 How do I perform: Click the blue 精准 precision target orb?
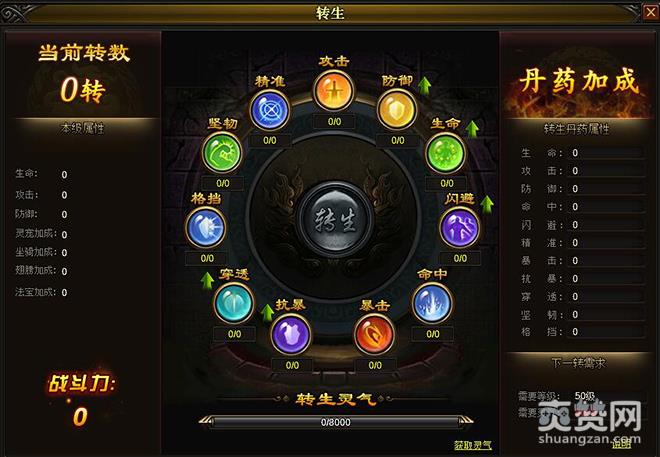[270, 111]
